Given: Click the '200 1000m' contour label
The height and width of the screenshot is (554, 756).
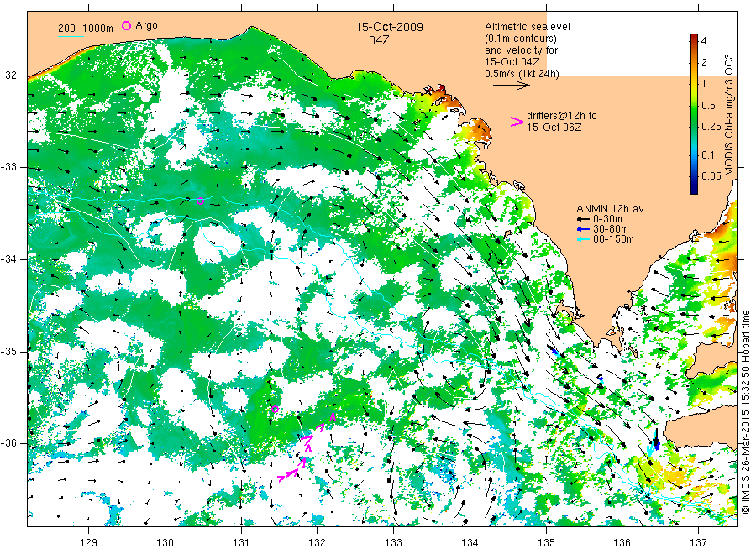Looking at the screenshot, I should click(86, 29).
